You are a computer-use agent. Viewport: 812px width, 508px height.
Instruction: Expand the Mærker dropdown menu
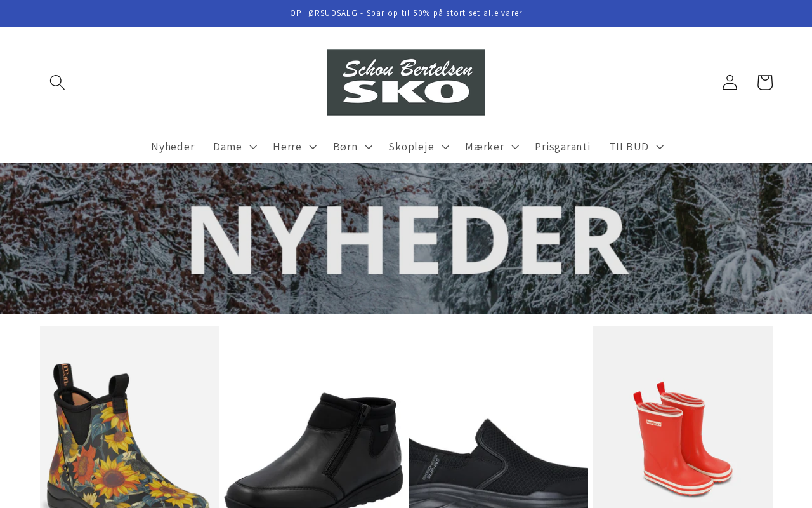492,147
